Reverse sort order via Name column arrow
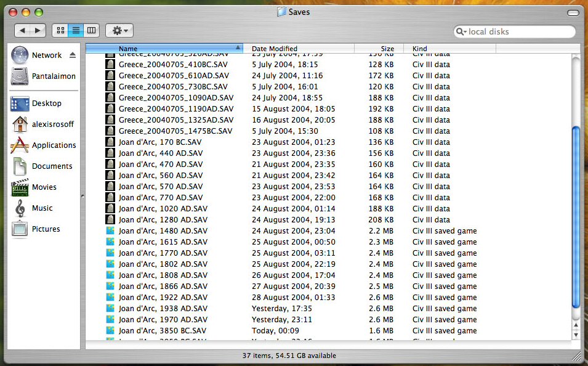588x366 pixels. tap(238, 47)
